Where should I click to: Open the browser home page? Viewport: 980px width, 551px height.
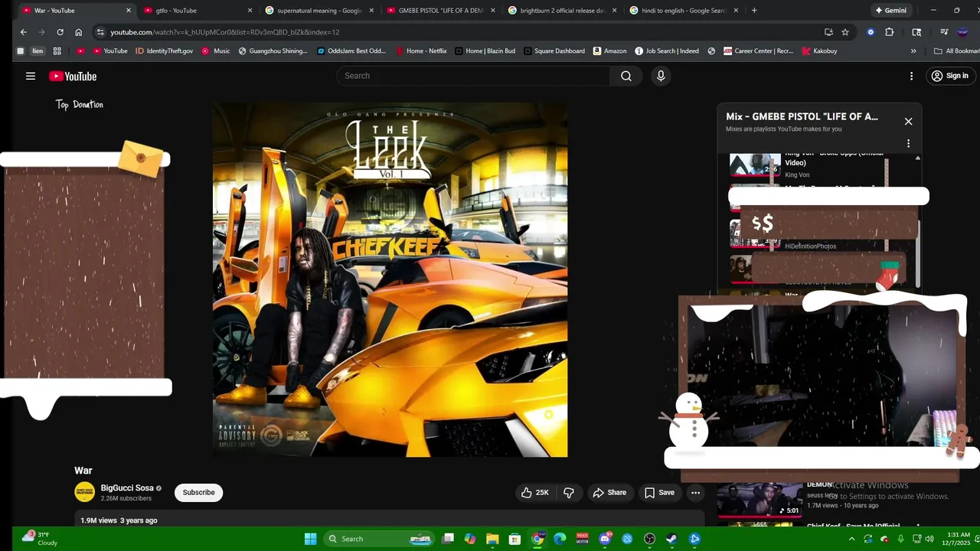[x=78, y=32]
